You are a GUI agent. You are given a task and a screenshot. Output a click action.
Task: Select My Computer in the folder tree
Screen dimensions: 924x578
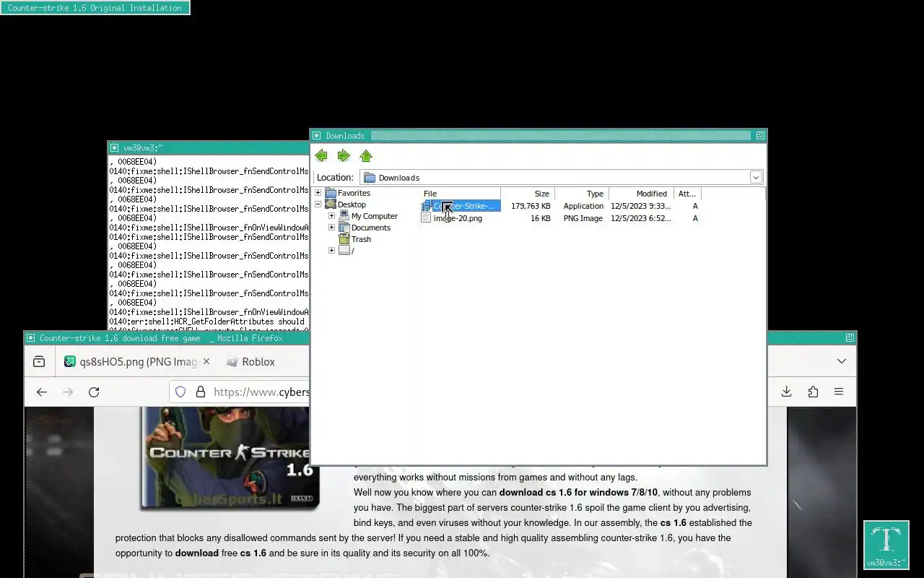(x=374, y=216)
